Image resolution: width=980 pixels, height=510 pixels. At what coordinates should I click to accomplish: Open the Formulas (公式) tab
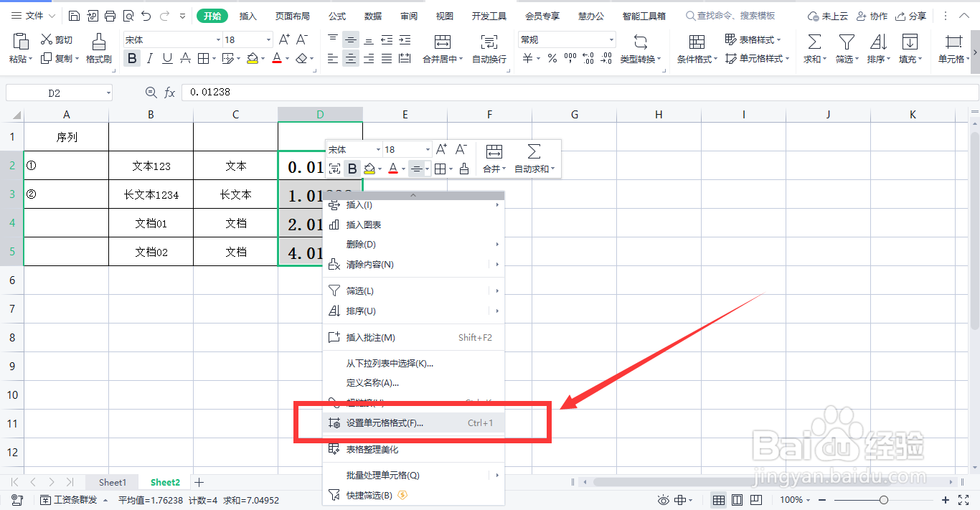coord(337,16)
